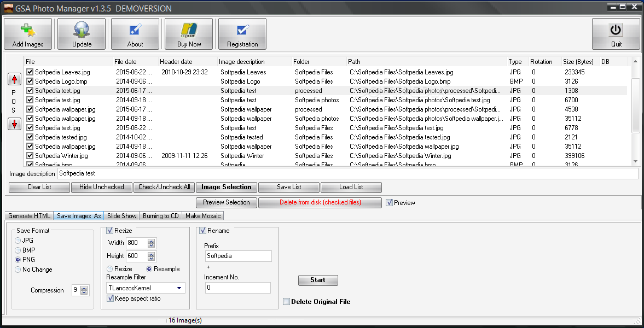Select JPG save format
Image resolution: width=644 pixels, height=328 pixels.
pyautogui.click(x=18, y=240)
